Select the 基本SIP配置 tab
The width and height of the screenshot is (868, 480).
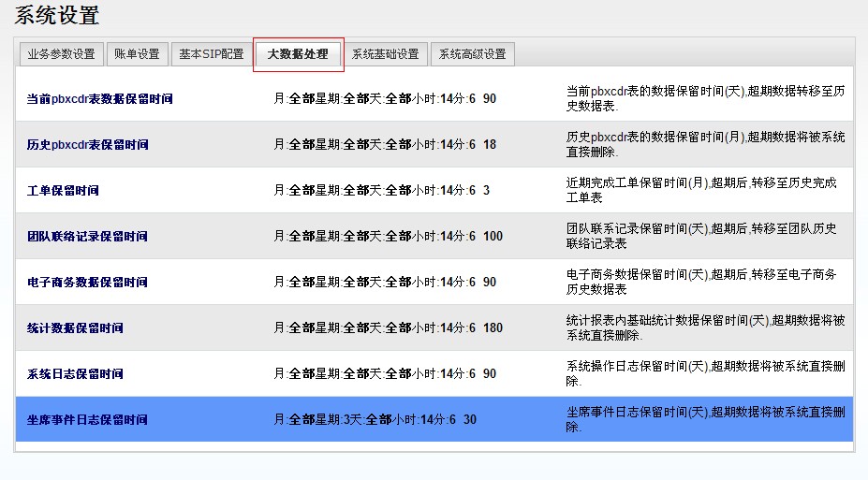tap(211, 54)
